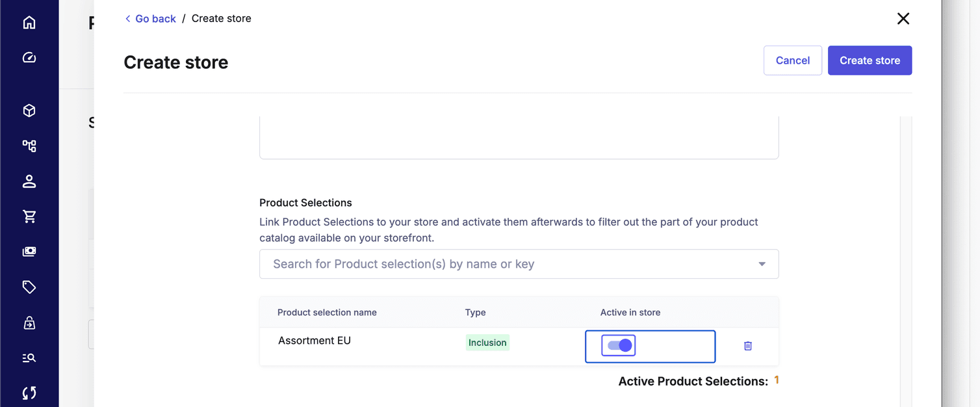980x407 pixels.
Task: Select the Customers person icon
Action: click(29, 181)
